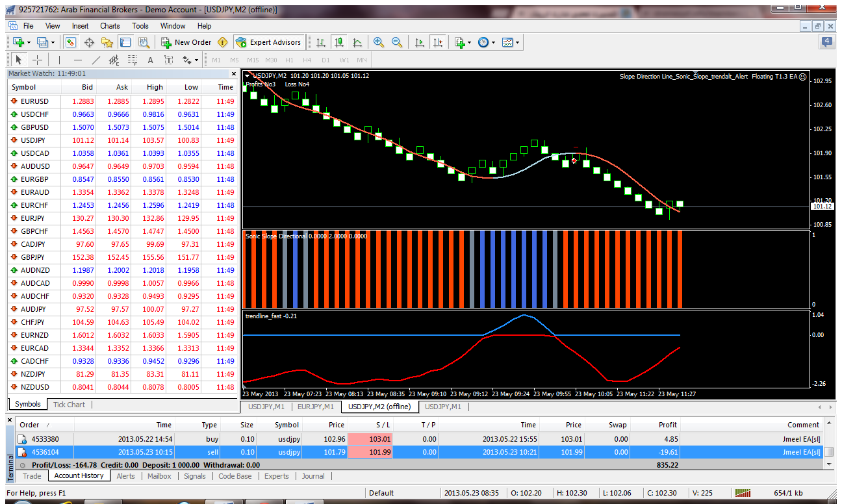Viewport: 842px width, 504px height.
Task: Open the Journal tab in Terminal
Action: [313, 476]
